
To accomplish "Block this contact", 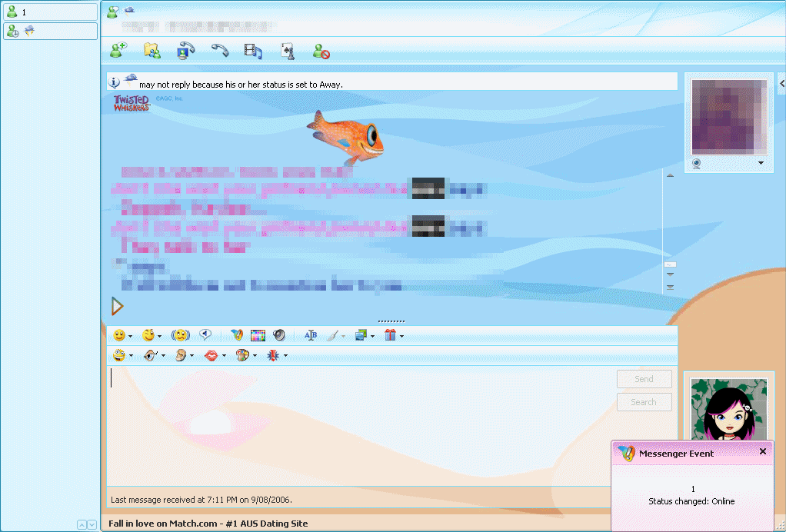I will [321, 51].
